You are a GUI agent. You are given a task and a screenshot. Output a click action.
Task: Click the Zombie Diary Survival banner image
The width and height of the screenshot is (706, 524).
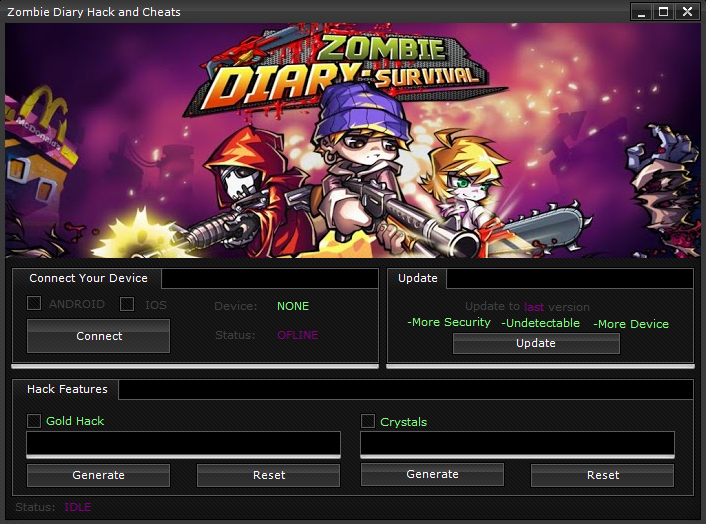coord(353,140)
